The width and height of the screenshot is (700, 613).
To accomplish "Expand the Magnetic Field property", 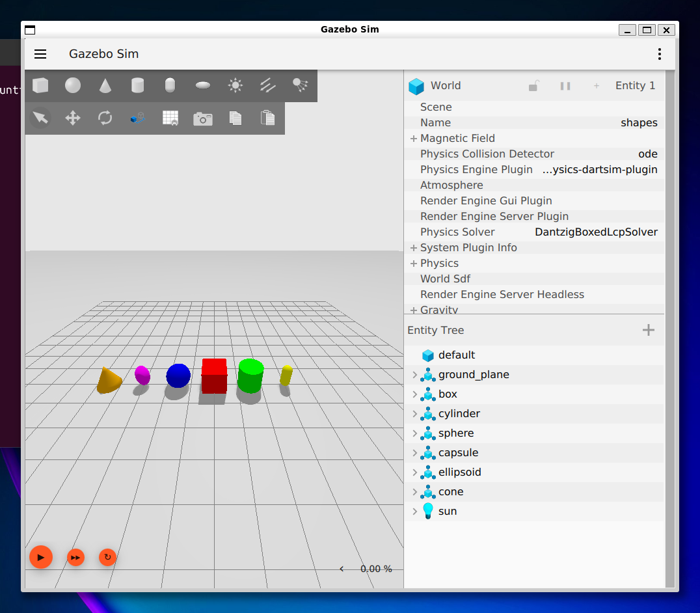I will pos(413,139).
